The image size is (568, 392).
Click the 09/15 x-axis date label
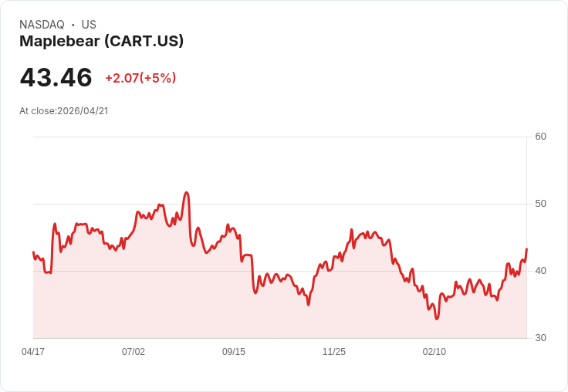click(234, 351)
